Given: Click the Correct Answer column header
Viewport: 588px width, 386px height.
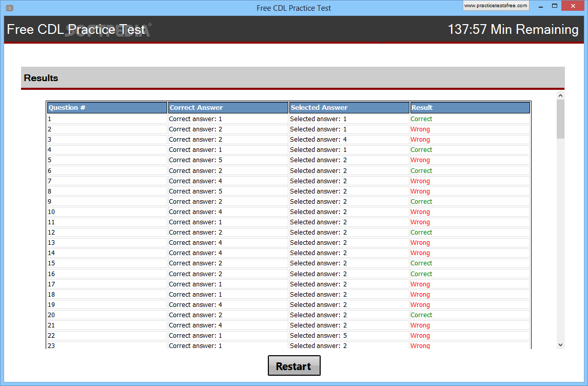Looking at the screenshot, I should click(228, 108).
